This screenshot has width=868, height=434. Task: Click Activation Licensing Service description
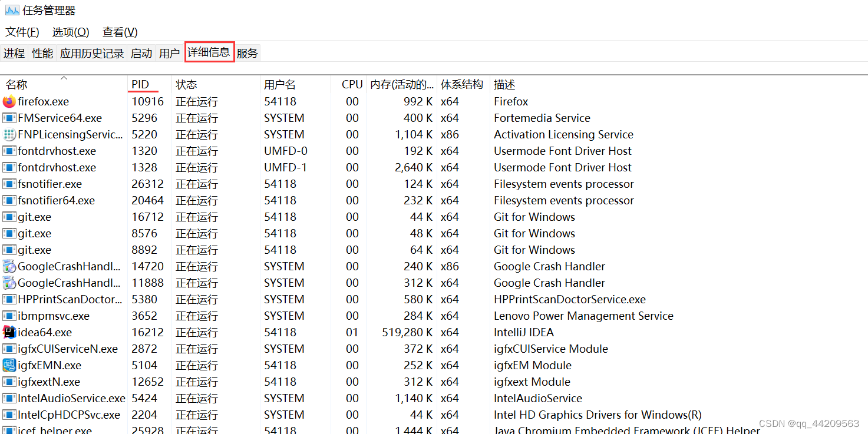563,134
